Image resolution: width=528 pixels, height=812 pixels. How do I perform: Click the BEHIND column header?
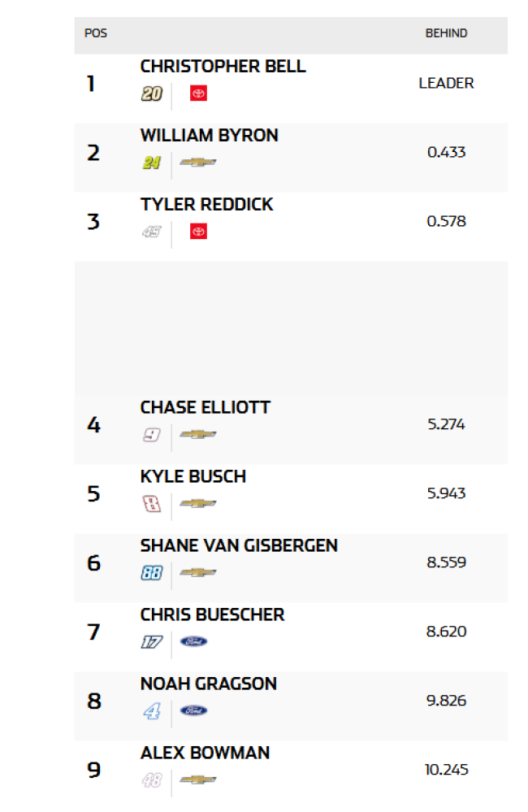coord(446,33)
